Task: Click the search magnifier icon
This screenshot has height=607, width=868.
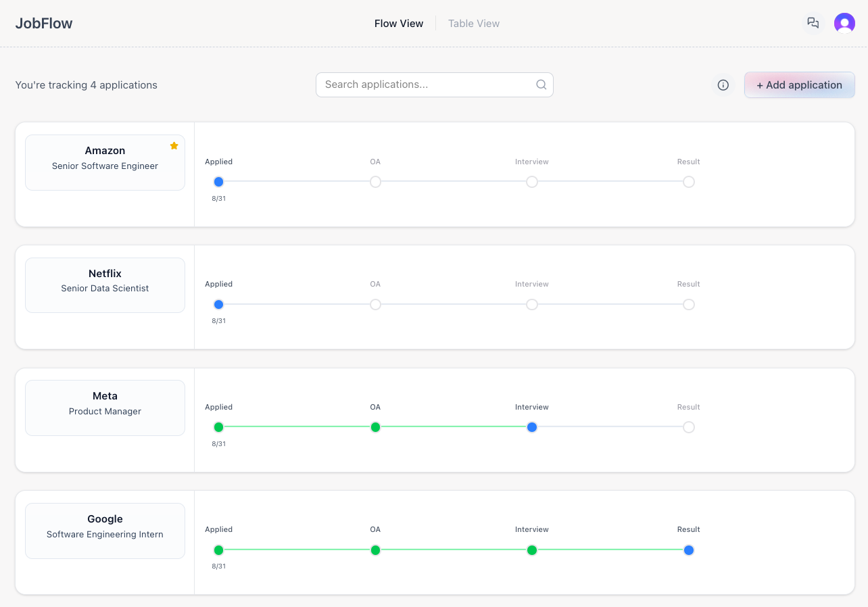Action: [541, 85]
